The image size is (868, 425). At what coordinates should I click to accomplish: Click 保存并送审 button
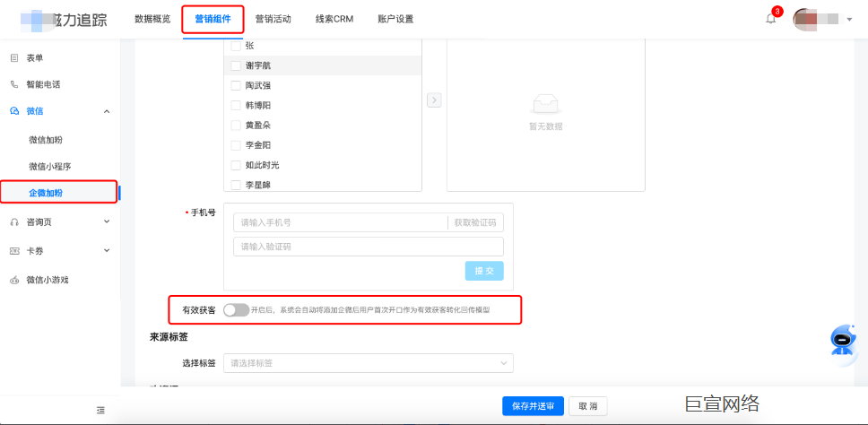[x=534, y=406]
